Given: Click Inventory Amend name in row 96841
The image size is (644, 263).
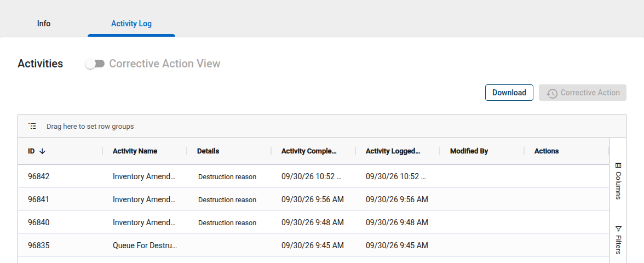Looking at the screenshot, I should tap(144, 199).
